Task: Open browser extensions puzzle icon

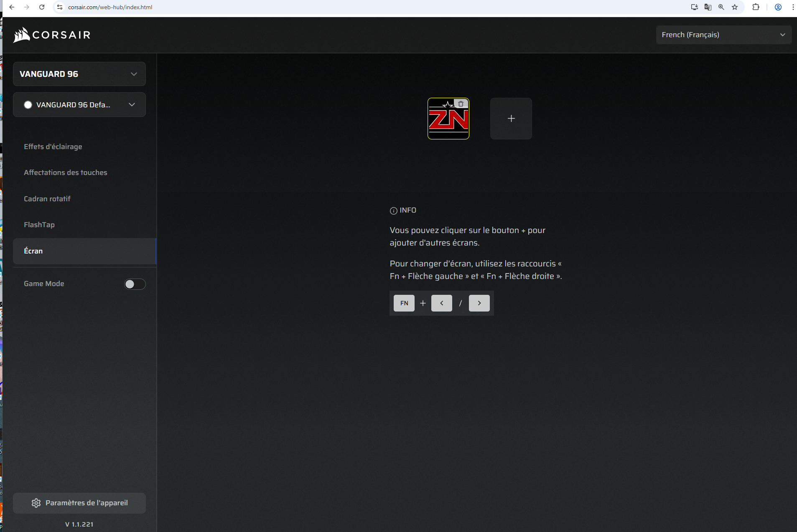Action: tap(756, 7)
